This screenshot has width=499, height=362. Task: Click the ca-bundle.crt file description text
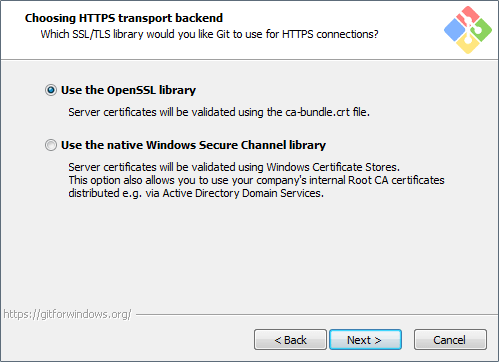[219, 112]
